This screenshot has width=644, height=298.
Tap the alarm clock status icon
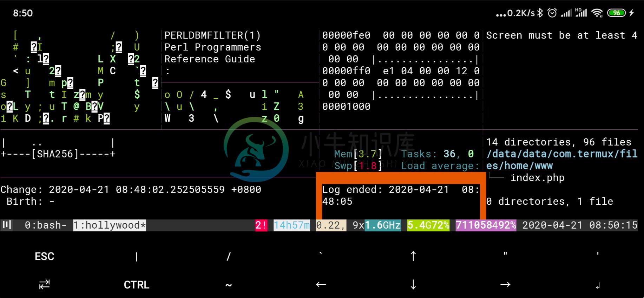click(552, 13)
